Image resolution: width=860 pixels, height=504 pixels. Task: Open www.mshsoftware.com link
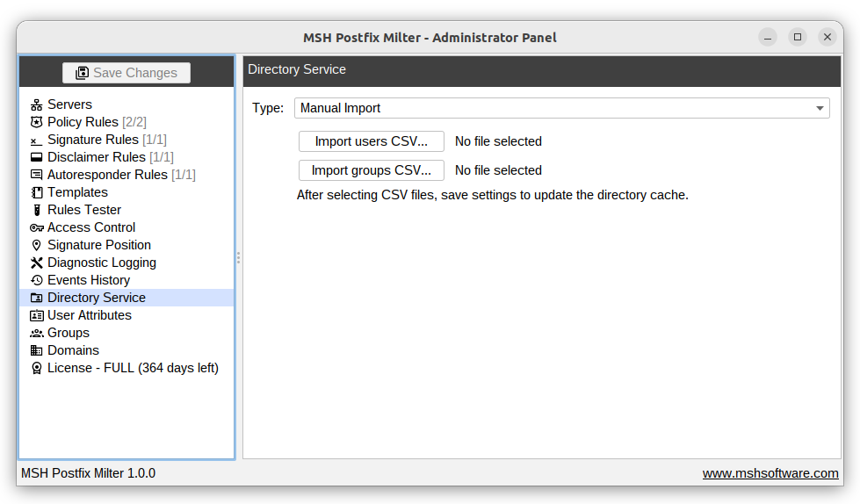tap(770, 473)
